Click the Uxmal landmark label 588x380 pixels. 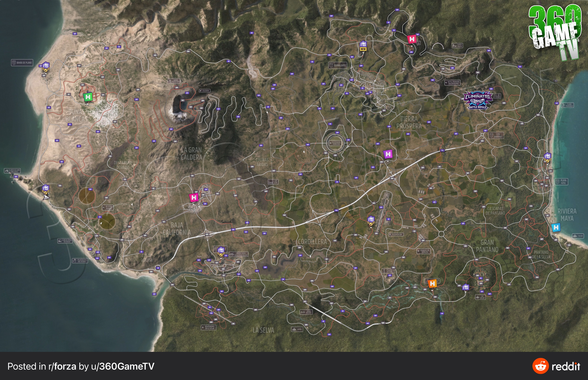[297, 329]
